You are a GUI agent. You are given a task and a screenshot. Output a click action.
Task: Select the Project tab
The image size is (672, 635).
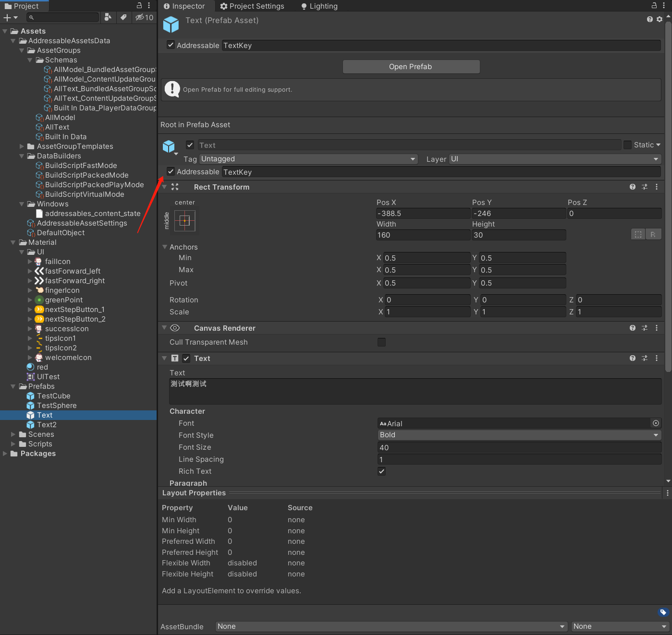[21, 6]
